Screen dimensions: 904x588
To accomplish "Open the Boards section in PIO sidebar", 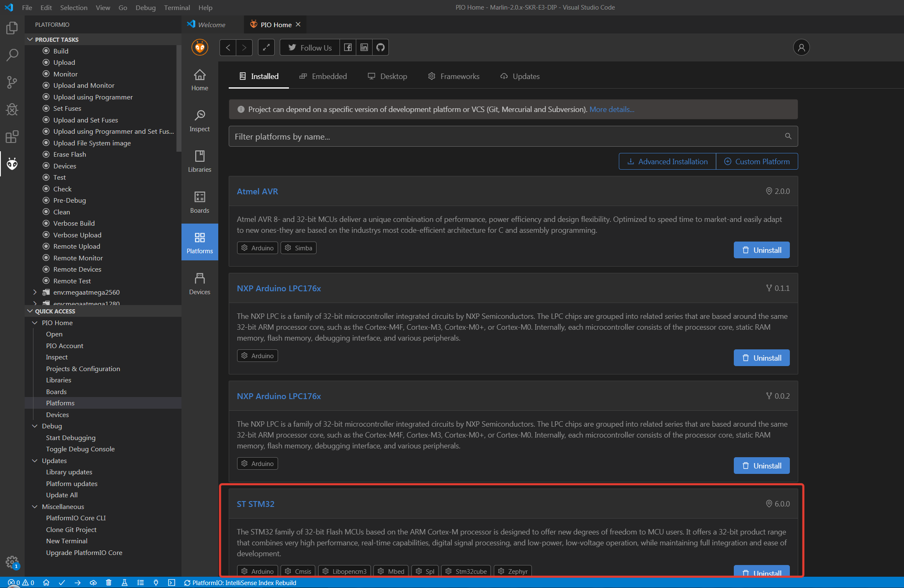I will click(199, 202).
